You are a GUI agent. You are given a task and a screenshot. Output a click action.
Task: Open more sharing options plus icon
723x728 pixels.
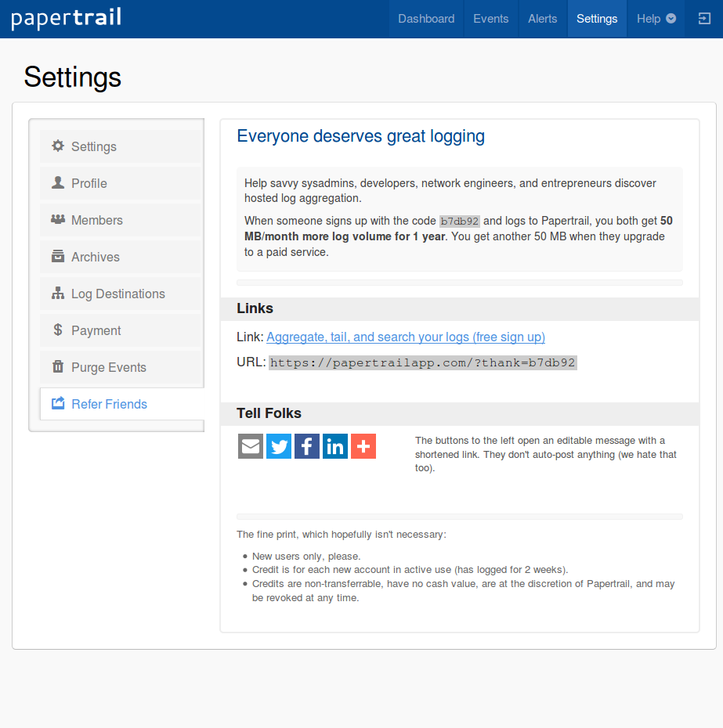pos(363,446)
